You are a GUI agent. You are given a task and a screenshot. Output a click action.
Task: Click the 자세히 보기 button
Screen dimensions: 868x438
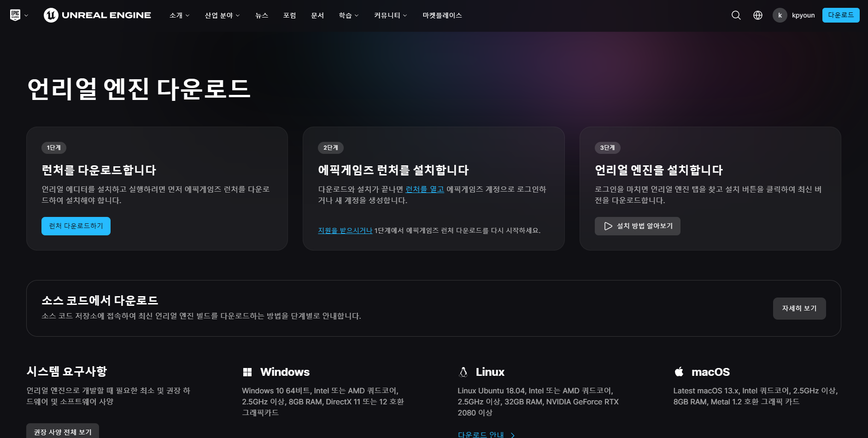799,309
